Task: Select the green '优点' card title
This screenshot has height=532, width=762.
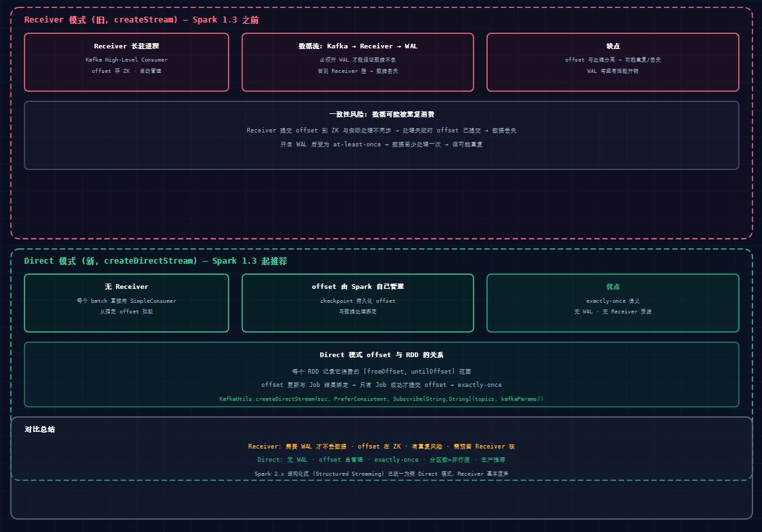Action: (613, 287)
